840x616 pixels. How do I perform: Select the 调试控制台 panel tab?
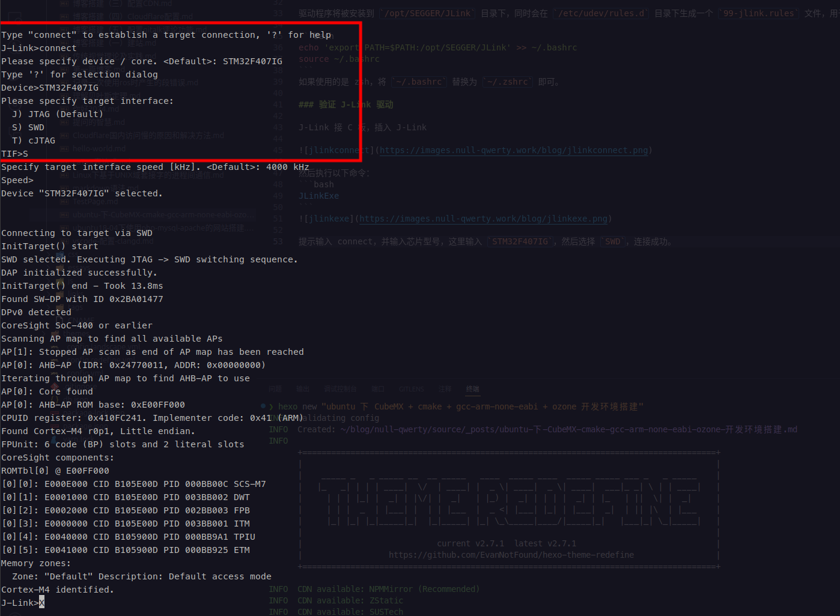(340, 389)
